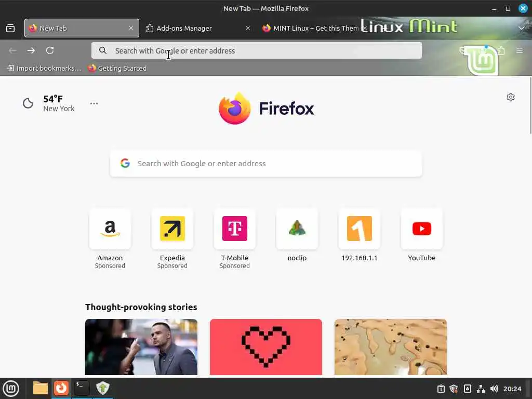532x399 pixels.
Task: Open the weather widget three-dot menu
Action: (x=94, y=103)
